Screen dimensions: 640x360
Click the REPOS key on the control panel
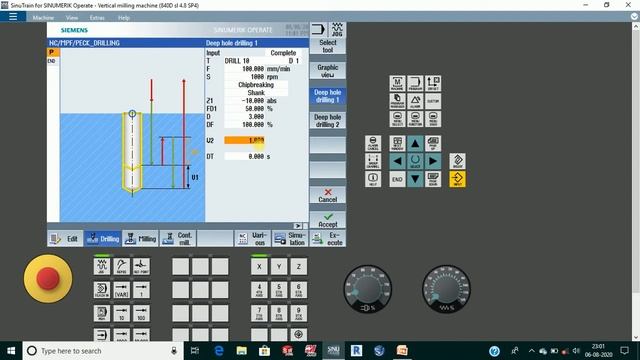pos(122,266)
